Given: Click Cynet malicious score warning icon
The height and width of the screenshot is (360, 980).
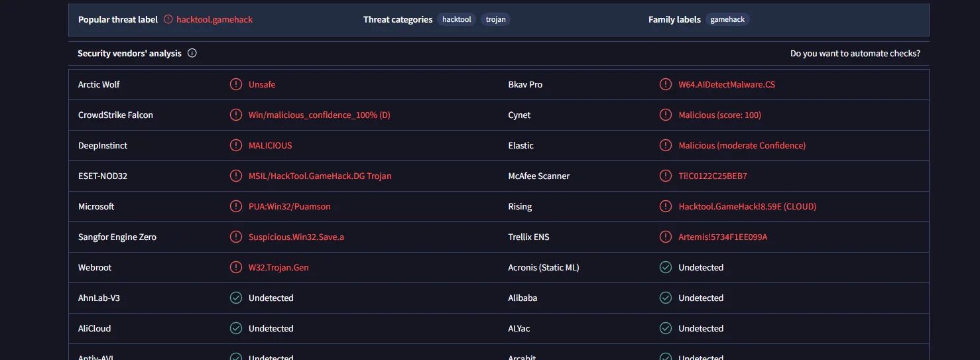Looking at the screenshot, I should point(666,115).
